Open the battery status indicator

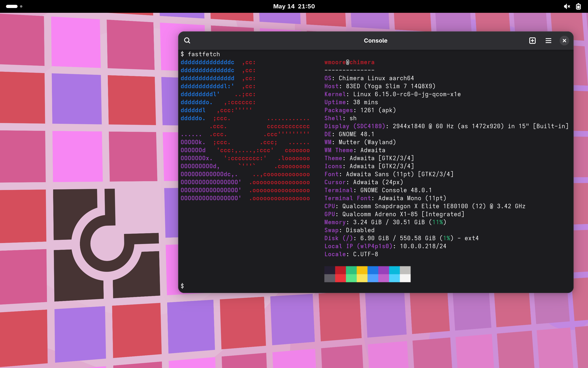click(578, 6)
